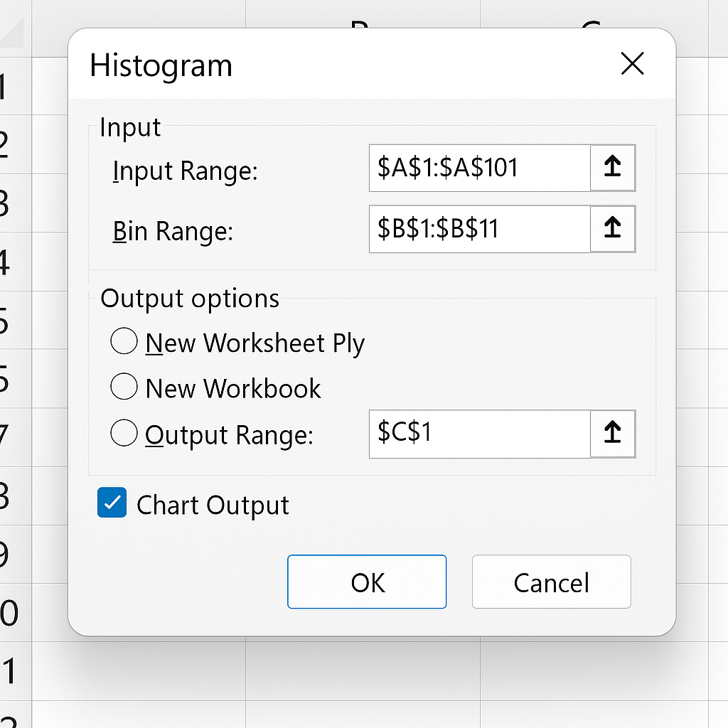Click inside the Input Range text field
This screenshot has width=728, height=728.
[479, 168]
